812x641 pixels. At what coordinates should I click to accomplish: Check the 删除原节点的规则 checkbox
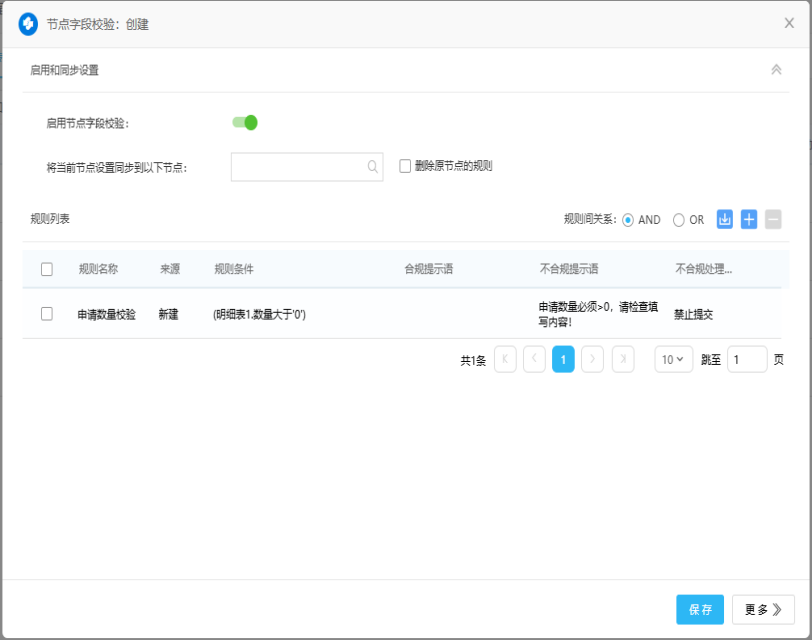404,166
